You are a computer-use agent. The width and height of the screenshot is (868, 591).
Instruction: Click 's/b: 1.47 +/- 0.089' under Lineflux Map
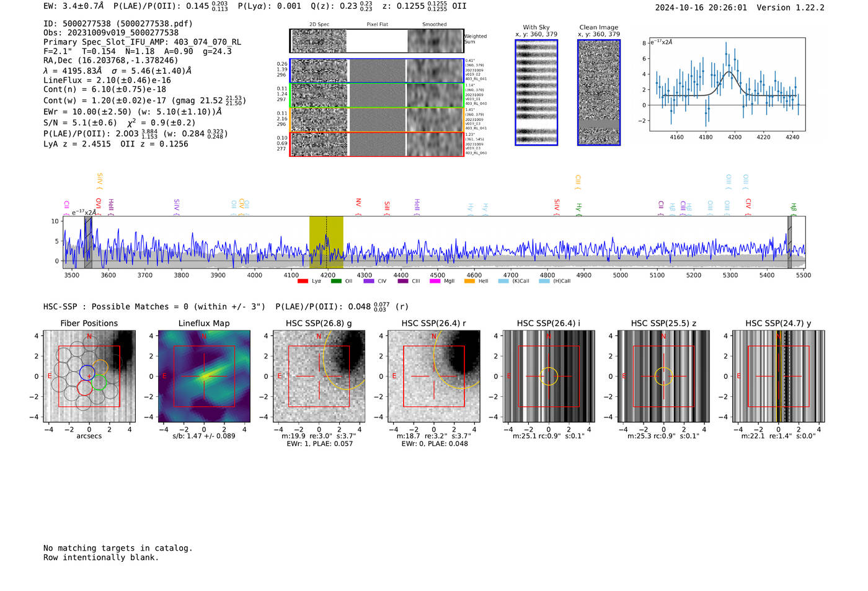click(x=204, y=436)
